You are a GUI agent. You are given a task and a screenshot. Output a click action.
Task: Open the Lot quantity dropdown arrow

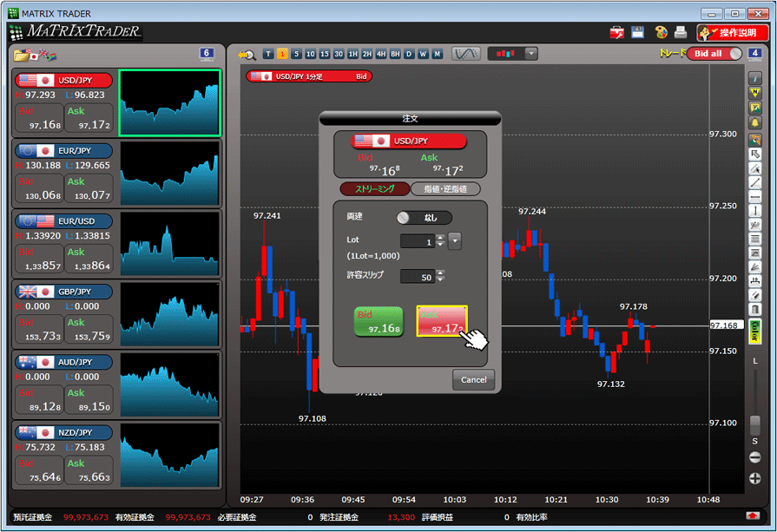point(455,241)
